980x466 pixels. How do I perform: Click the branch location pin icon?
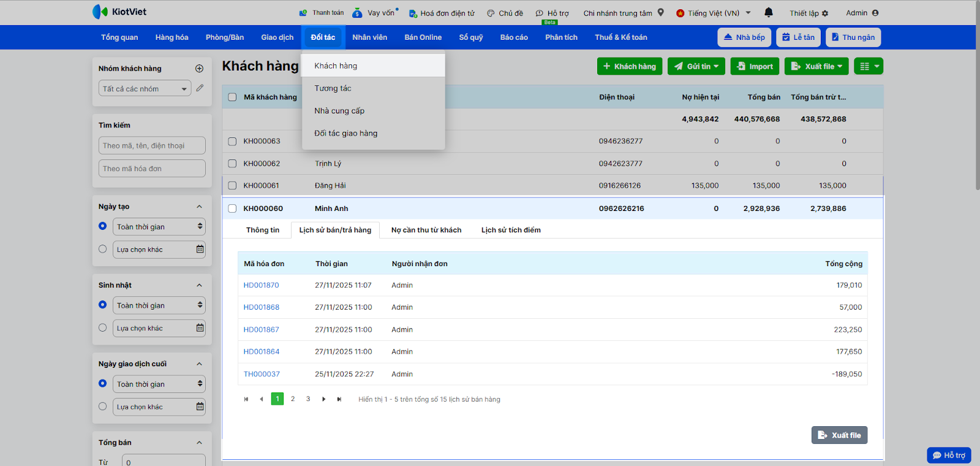click(x=661, y=12)
